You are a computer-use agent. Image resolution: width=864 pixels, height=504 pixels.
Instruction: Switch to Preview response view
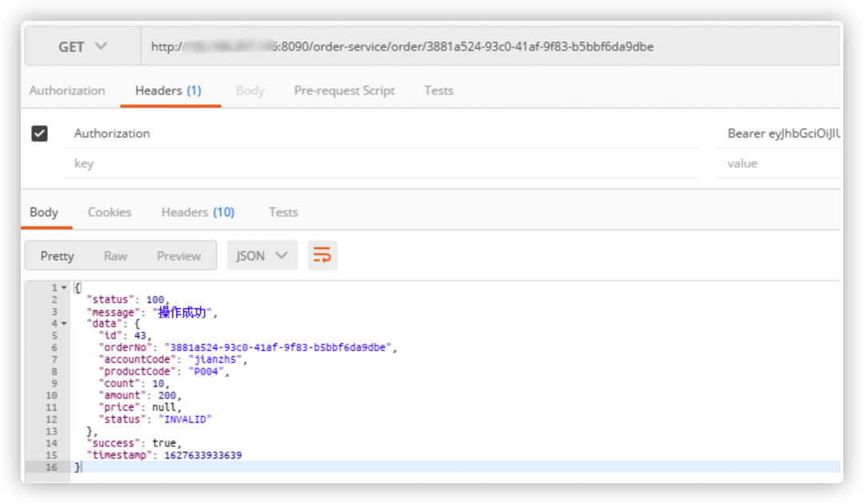point(178,256)
